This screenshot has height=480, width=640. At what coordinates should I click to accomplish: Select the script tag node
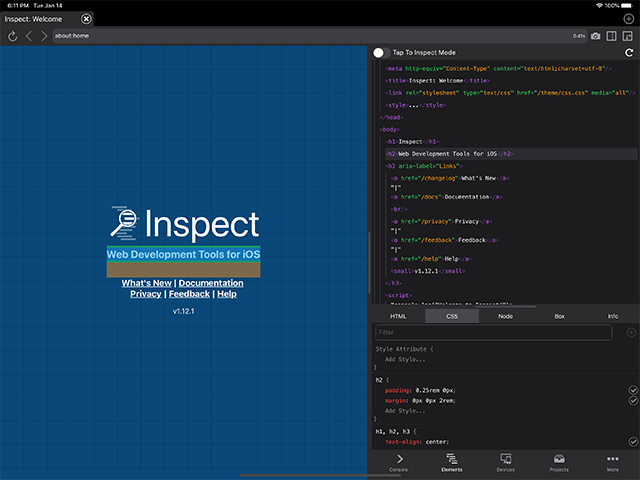pyautogui.click(x=398, y=296)
